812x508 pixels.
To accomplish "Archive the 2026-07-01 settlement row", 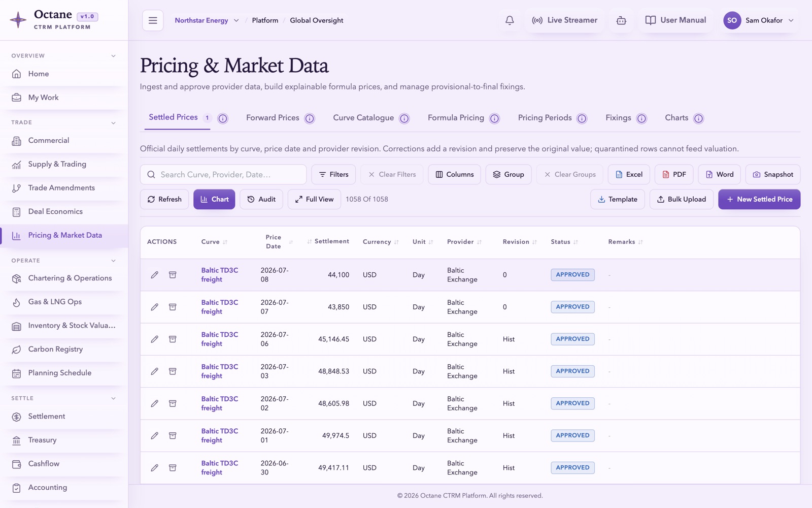I will [x=173, y=435].
